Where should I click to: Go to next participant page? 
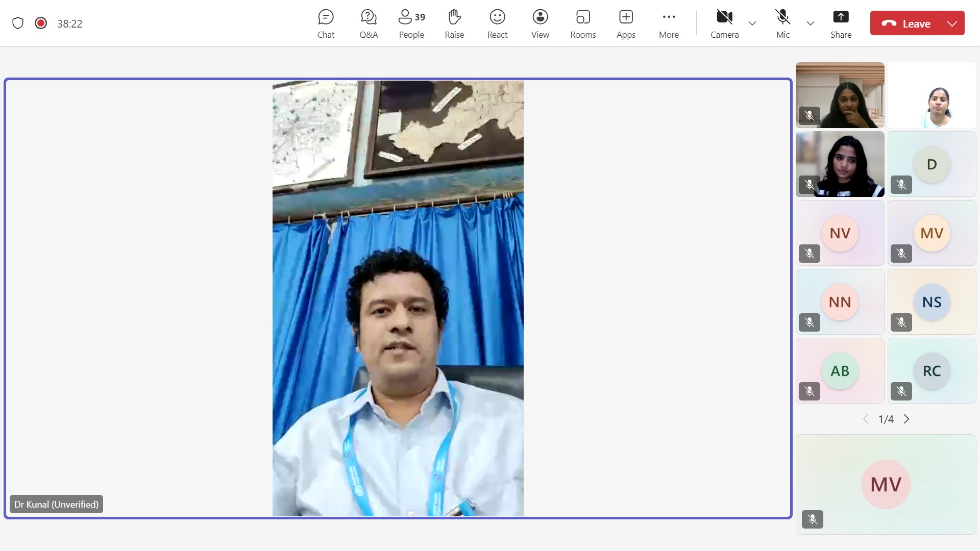click(906, 419)
